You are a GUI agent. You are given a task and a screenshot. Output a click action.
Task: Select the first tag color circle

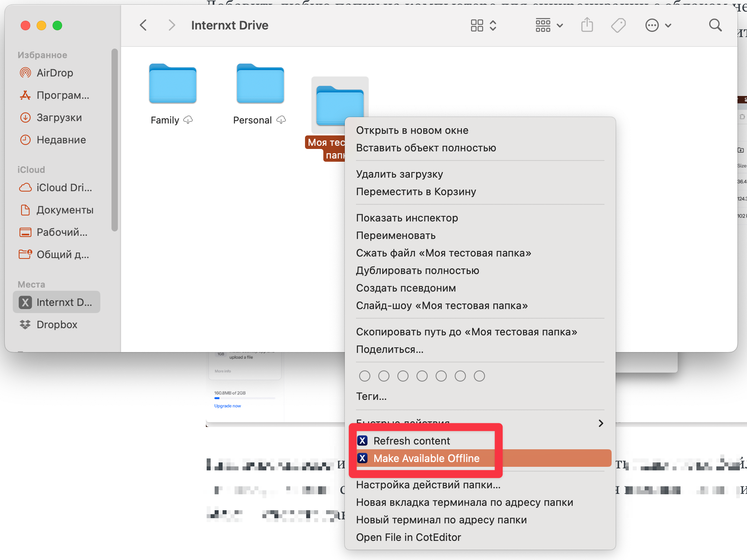[x=364, y=376]
